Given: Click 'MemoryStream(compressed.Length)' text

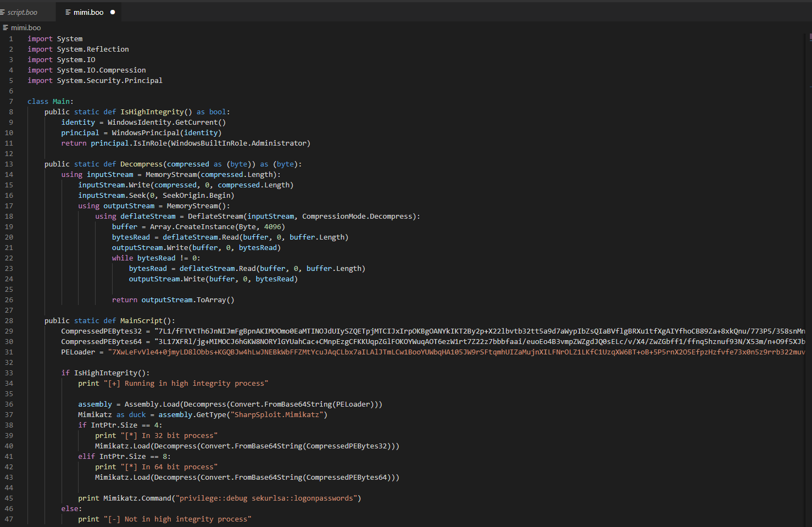Looking at the screenshot, I should pos(211,175).
